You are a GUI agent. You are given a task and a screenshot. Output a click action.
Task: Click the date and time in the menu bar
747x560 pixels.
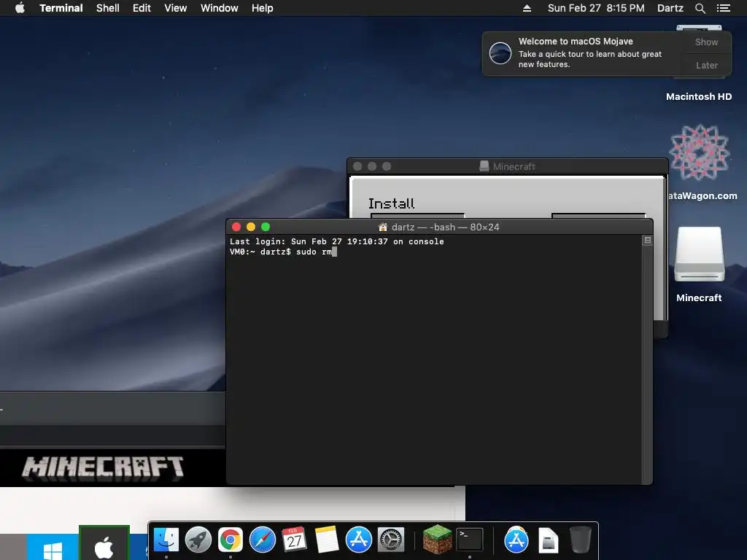click(596, 8)
